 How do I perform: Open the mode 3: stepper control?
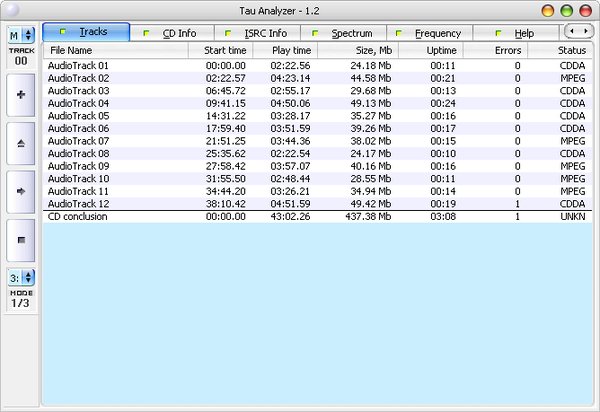[21, 278]
